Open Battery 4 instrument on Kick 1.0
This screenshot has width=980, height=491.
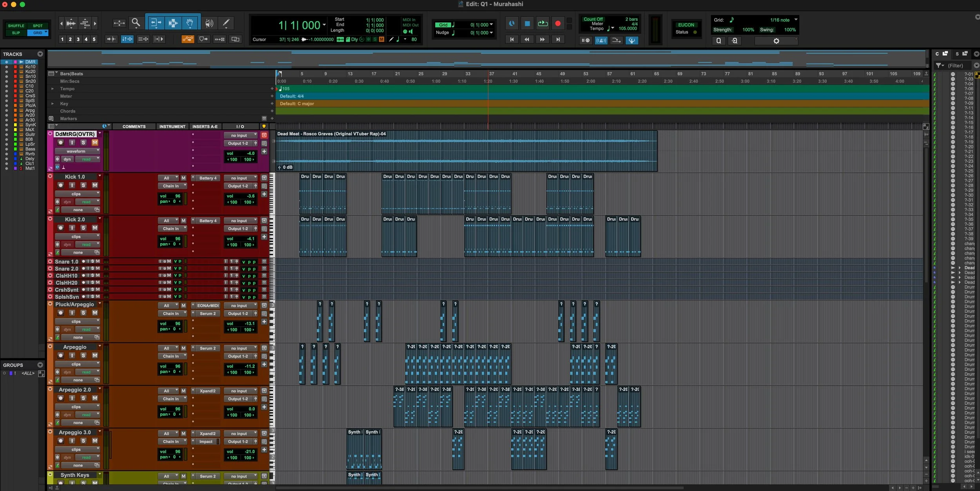coord(207,178)
